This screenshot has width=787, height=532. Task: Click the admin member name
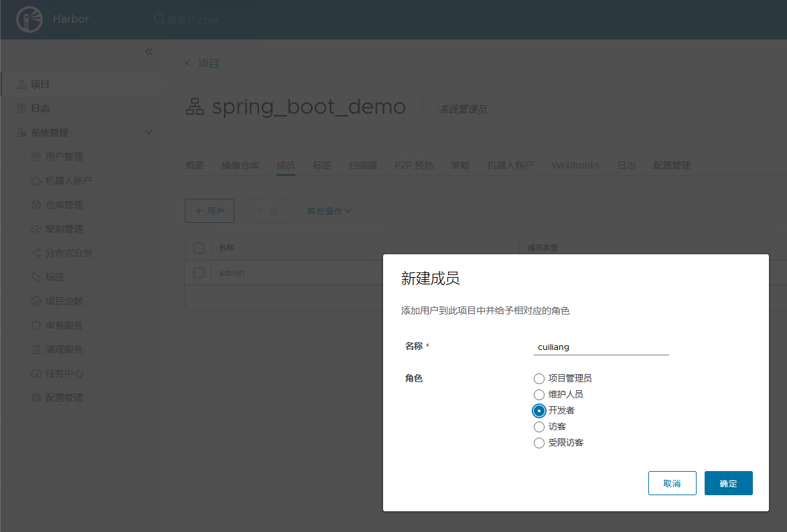point(231,273)
